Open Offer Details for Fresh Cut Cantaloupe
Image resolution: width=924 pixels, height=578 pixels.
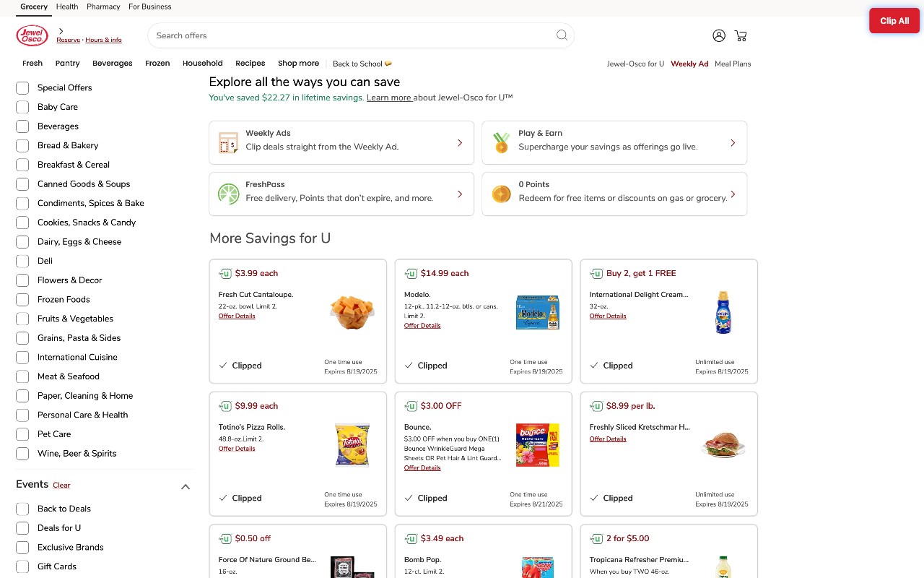point(237,316)
